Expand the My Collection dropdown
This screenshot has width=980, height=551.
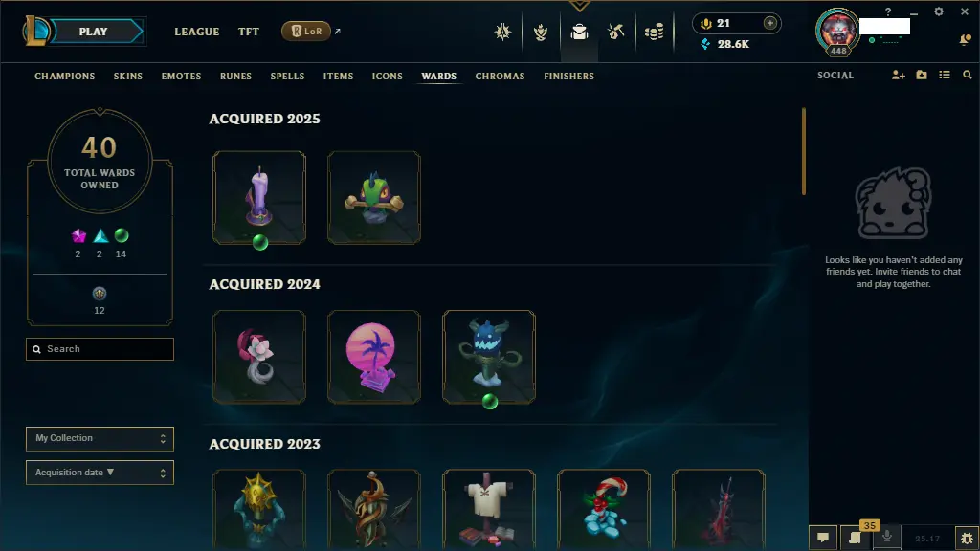tap(100, 438)
